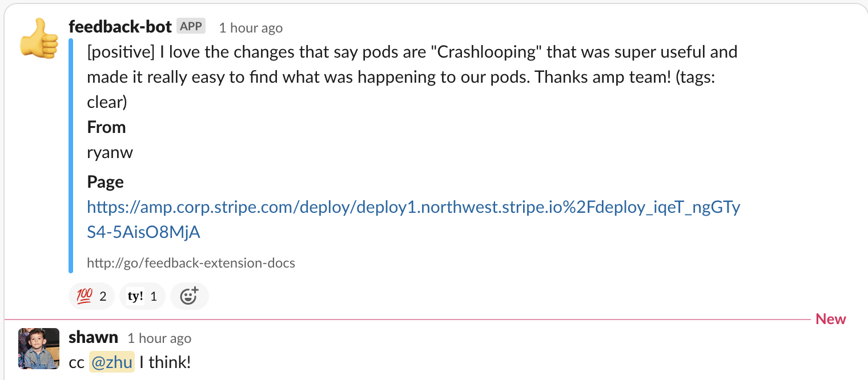This screenshot has width=868, height=380.
Task: Click the blue attachment bar
Action: 71,155
